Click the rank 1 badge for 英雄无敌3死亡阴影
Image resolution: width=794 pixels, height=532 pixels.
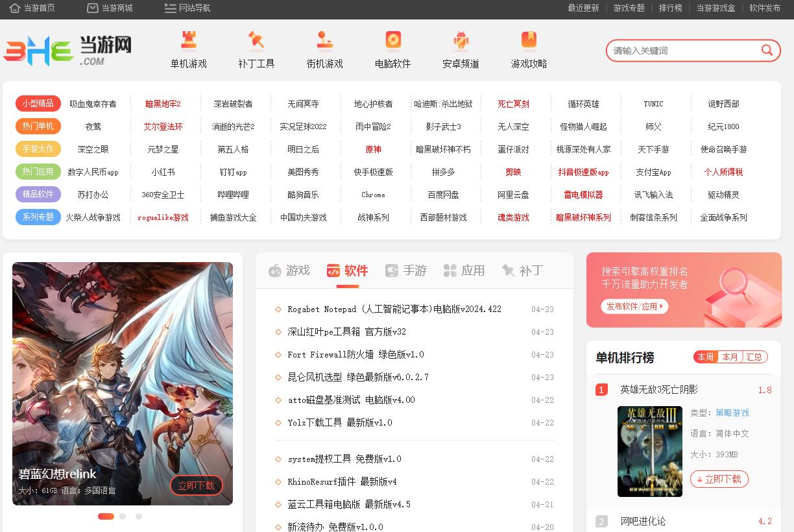601,390
